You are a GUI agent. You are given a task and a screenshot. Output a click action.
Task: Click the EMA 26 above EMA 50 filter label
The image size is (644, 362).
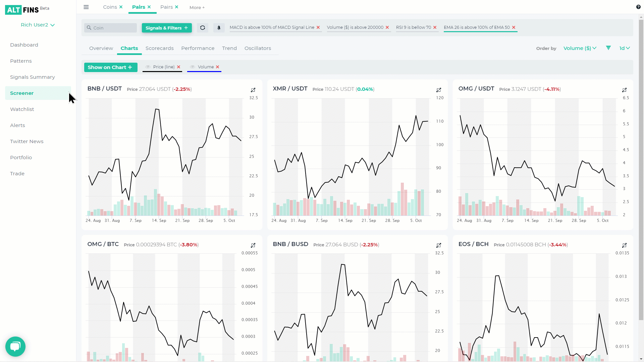[477, 27]
